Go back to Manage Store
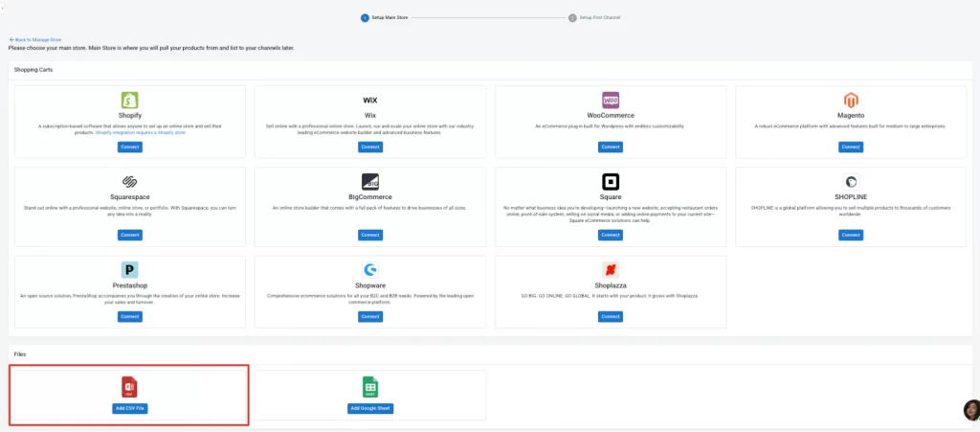Screen dimensions: 980x432 (x=35, y=39)
